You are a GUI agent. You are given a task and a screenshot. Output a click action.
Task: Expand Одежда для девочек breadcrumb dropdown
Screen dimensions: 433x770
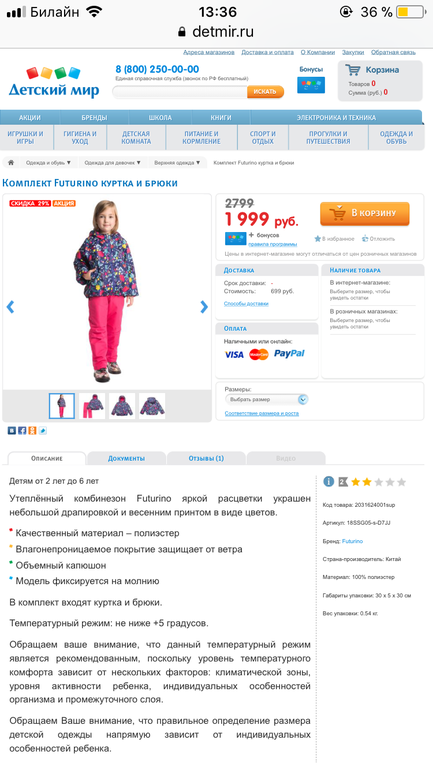tap(112, 163)
